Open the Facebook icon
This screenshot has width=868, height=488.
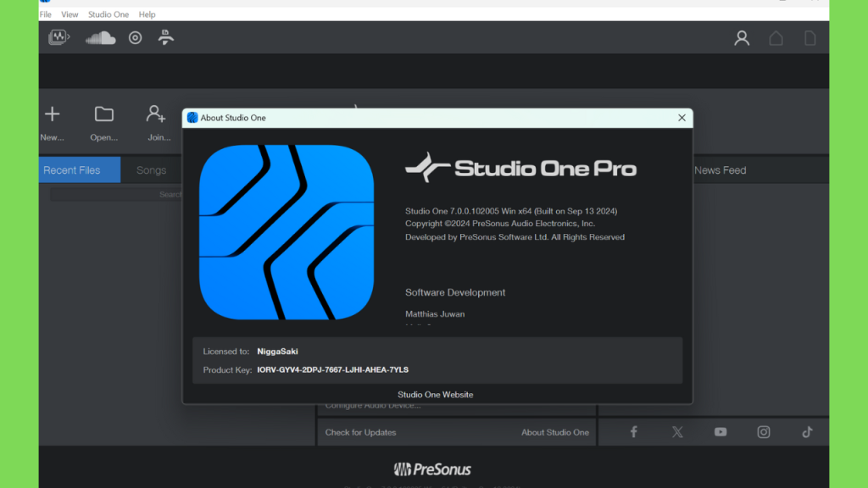coord(634,432)
